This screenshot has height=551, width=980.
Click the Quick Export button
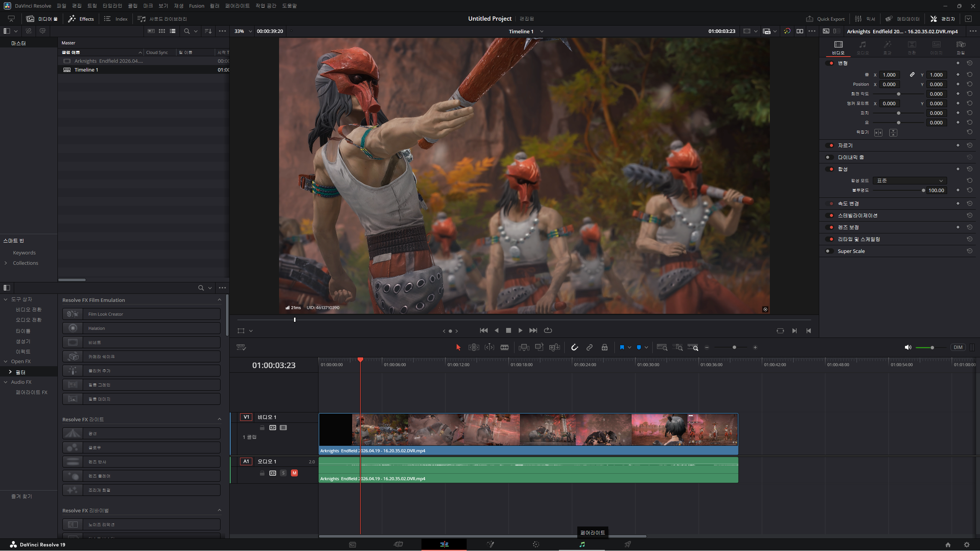pyautogui.click(x=825, y=19)
